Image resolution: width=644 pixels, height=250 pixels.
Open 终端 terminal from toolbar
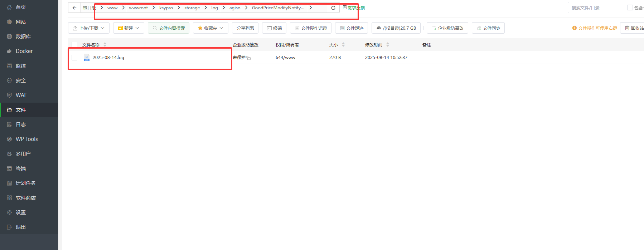274,28
